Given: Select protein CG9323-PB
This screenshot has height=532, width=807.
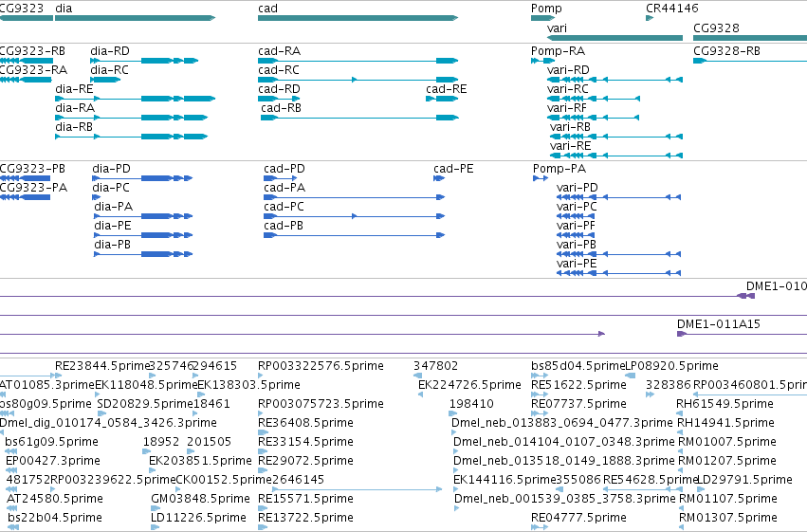Looking at the screenshot, I should coord(32,169).
